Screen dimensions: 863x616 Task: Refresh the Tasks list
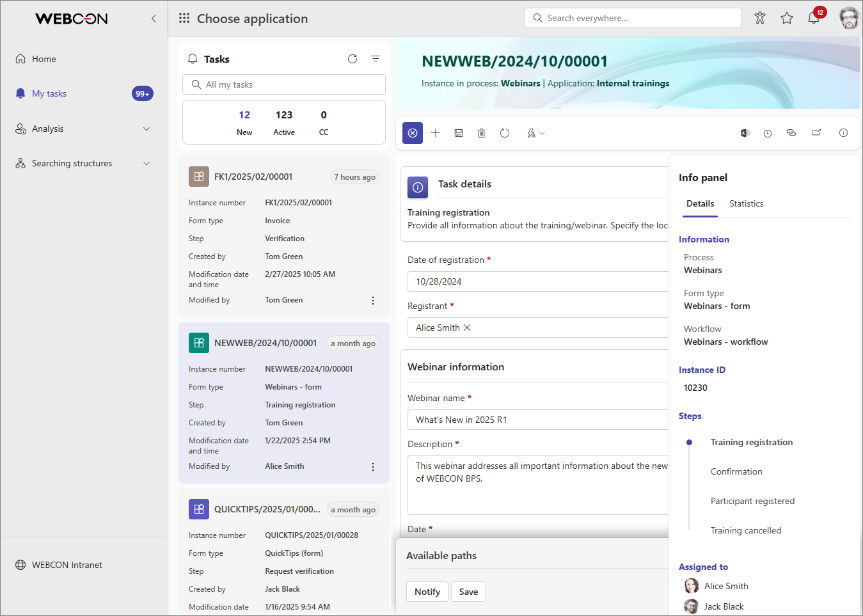pos(352,59)
